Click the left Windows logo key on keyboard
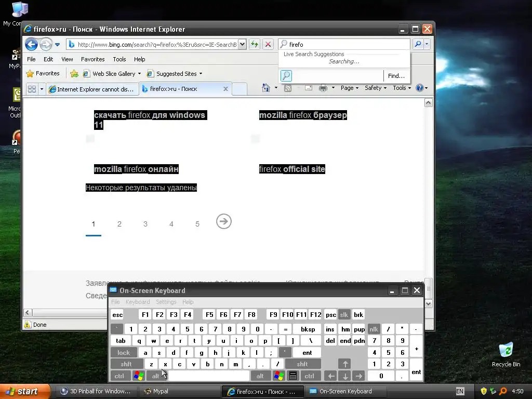Viewport: 532px width, 399px height. pos(138,376)
